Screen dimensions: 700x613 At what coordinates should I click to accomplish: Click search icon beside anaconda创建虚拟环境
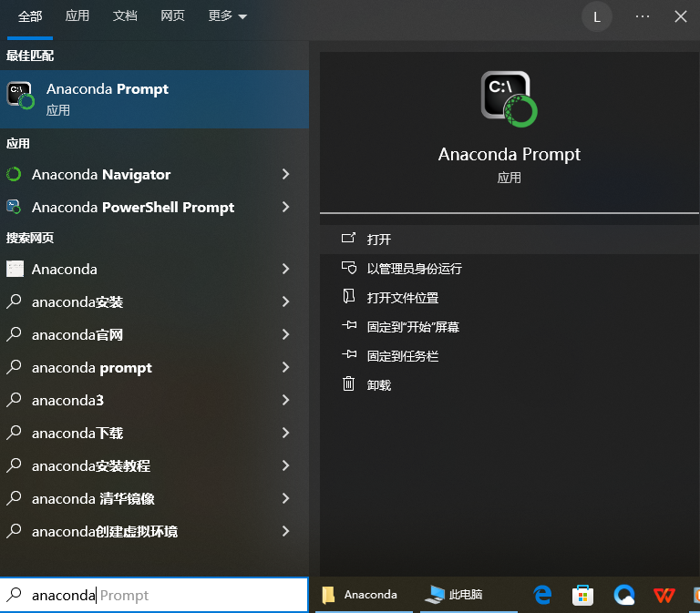tap(14, 531)
